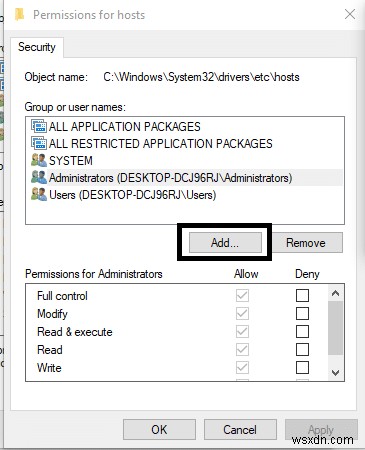Click the Full control permission label
This screenshot has width=365, height=450.
coord(62,296)
